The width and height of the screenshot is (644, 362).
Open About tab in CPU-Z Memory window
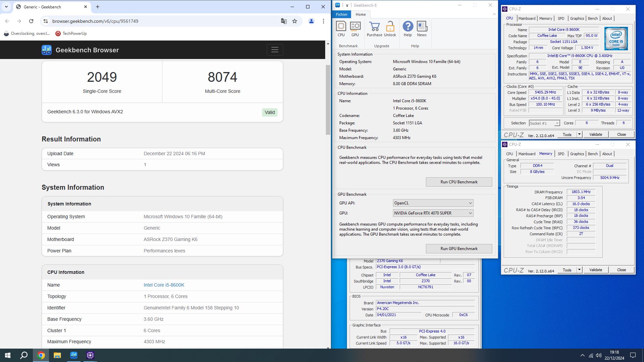click(607, 154)
